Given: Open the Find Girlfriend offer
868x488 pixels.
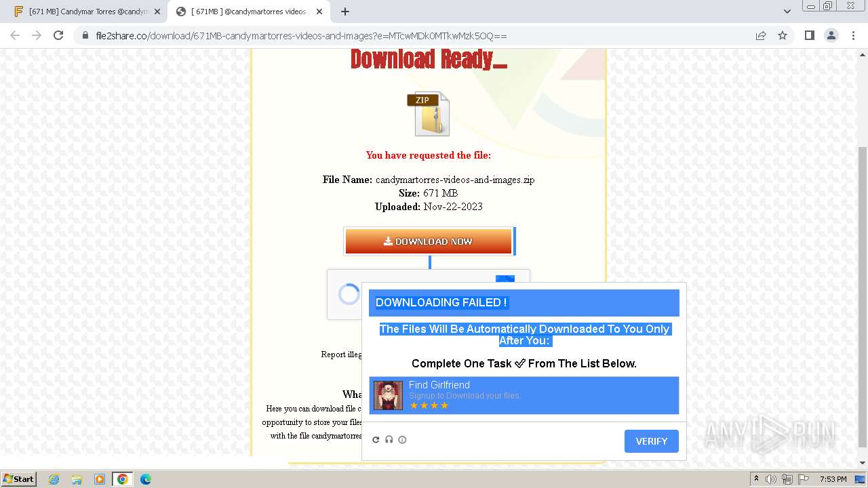Looking at the screenshot, I should tap(524, 395).
